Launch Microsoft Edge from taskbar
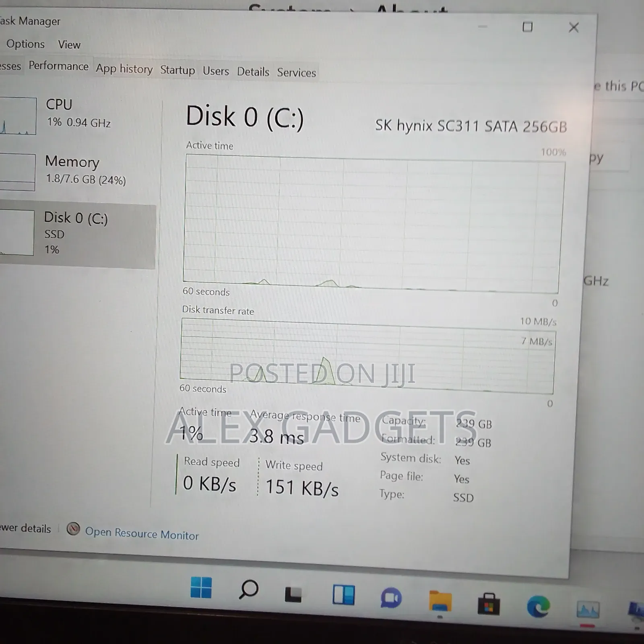Image resolution: width=644 pixels, height=644 pixels. click(x=538, y=607)
